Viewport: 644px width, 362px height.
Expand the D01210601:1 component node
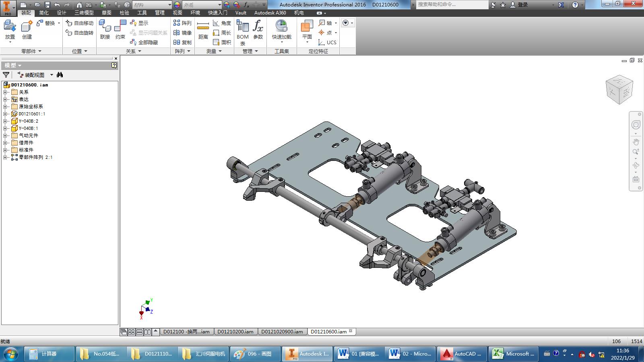(x=5, y=114)
